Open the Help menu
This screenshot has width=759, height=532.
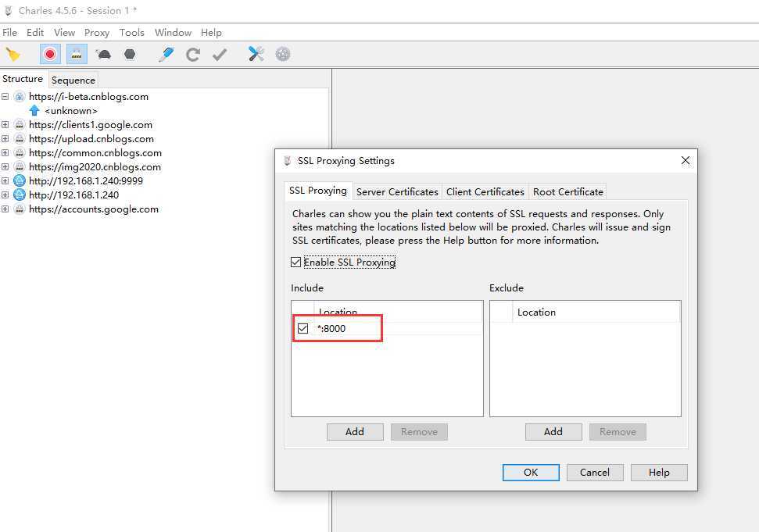click(x=211, y=32)
